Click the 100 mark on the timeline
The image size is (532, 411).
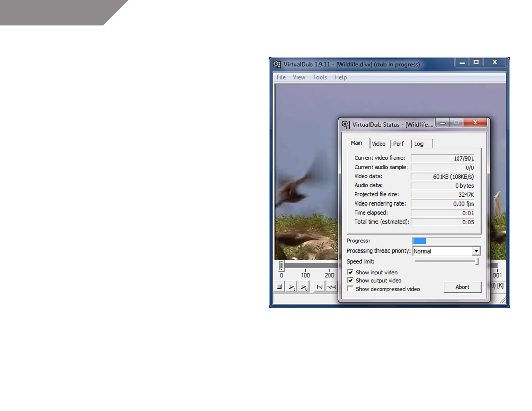tap(305, 275)
